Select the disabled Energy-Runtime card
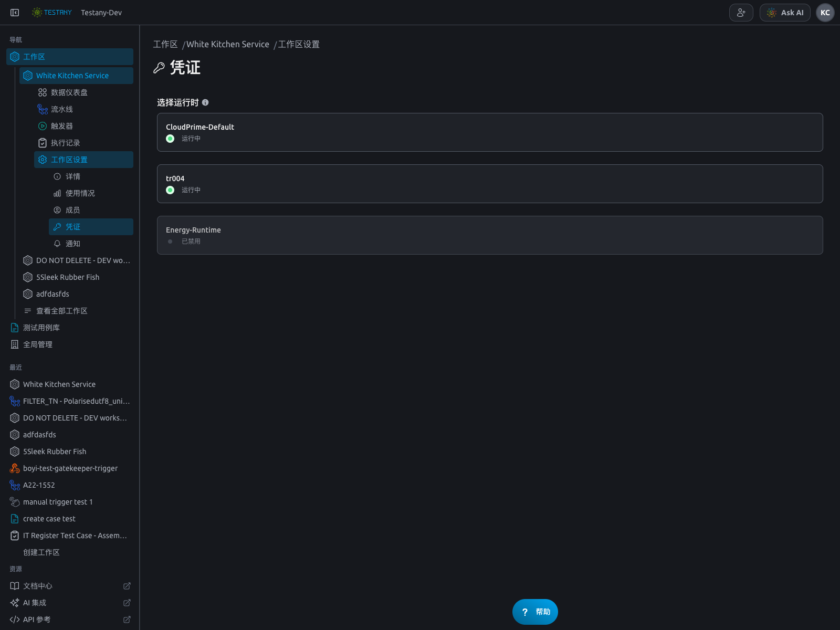The width and height of the screenshot is (840, 630). [x=489, y=235]
